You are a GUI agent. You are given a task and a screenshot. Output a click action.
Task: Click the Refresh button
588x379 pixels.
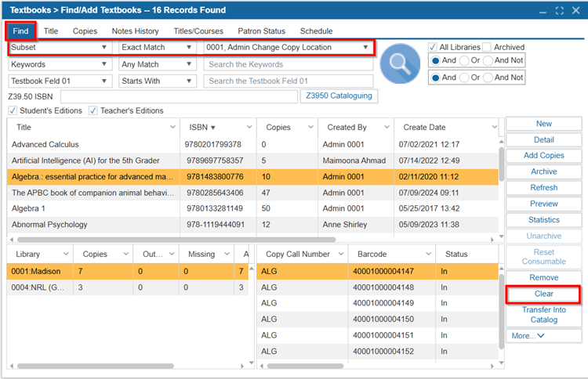543,188
